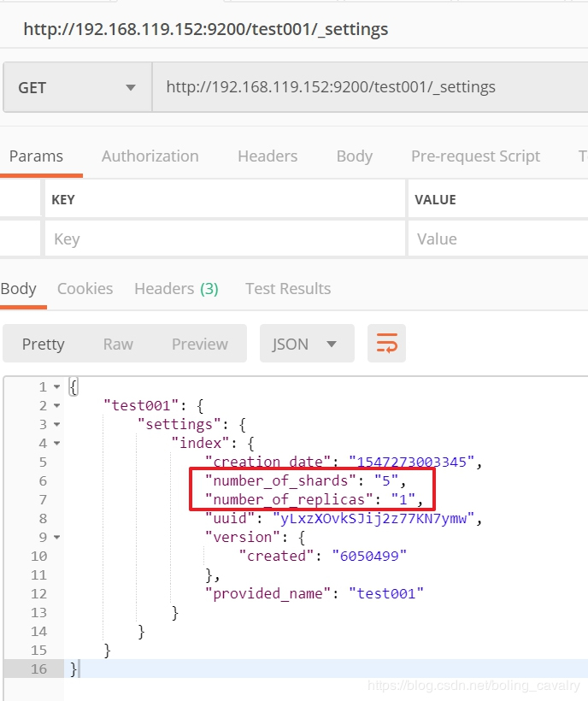588x701 pixels.
Task: Select the Preview response view
Action: pos(200,344)
